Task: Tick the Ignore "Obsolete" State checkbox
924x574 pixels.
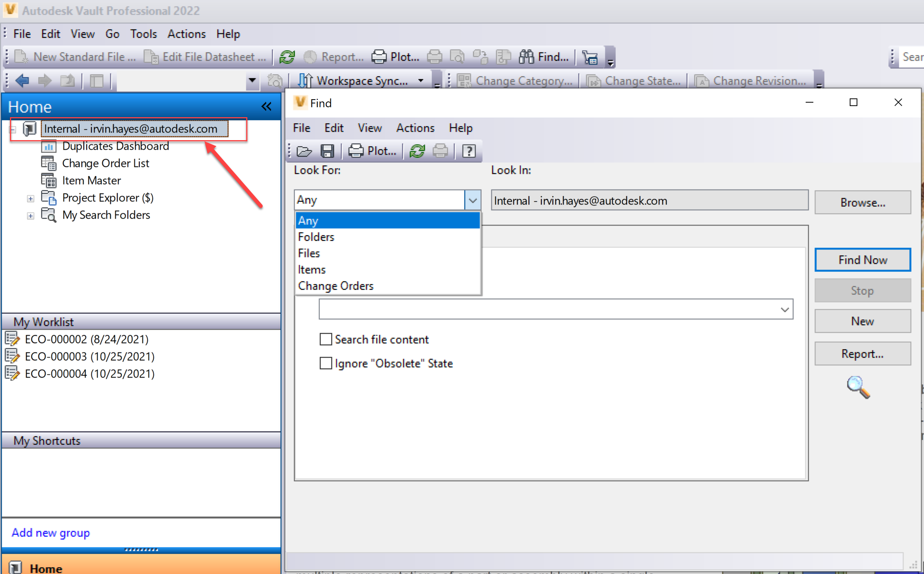Action: click(326, 363)
